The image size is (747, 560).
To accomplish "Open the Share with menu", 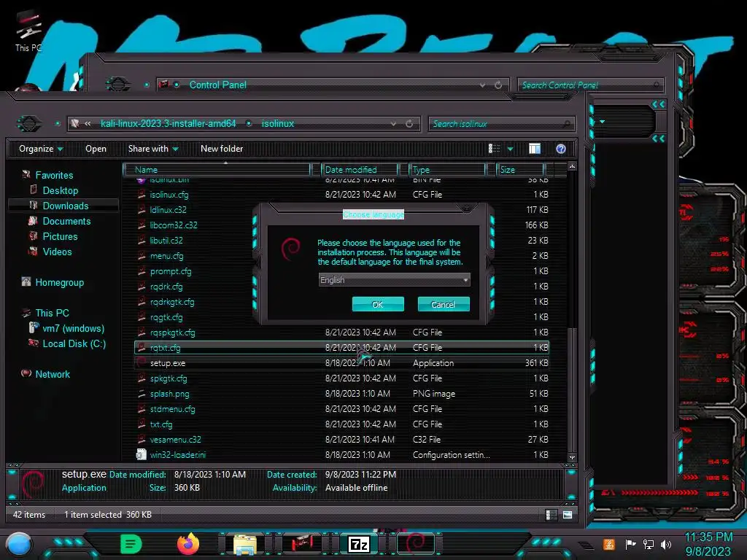I will pos(153,149).
